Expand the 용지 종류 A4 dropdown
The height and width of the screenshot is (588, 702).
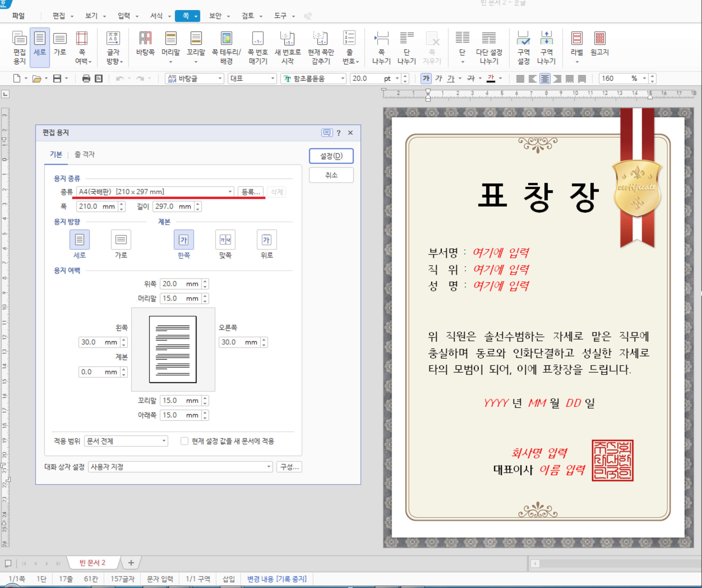[230, 192]
